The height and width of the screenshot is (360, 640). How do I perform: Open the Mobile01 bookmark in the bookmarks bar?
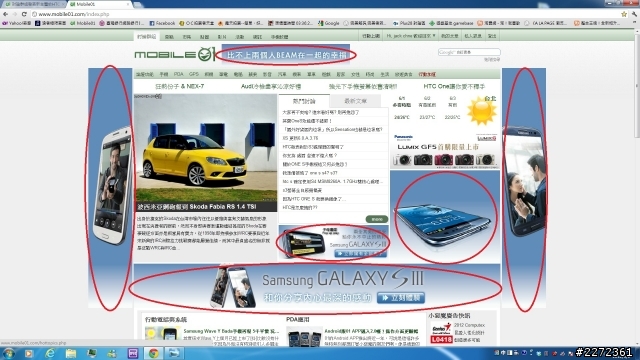pyautogui.click(x=83, y=23)
